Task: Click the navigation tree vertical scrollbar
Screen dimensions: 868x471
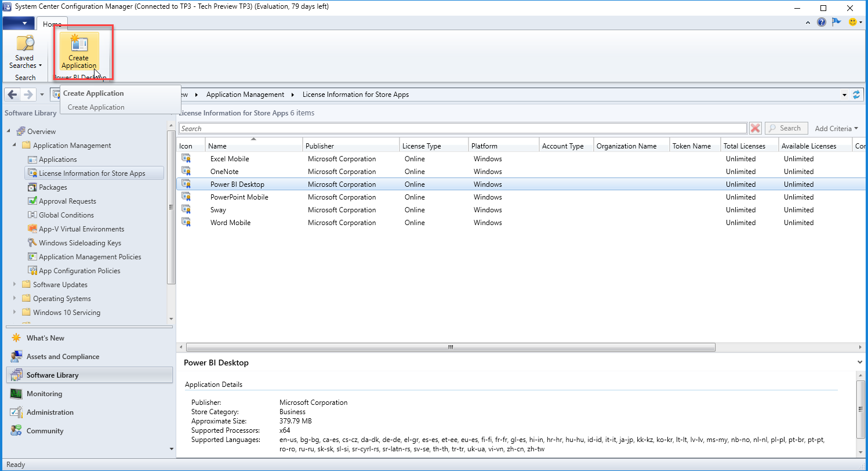Action: [171, 208]
